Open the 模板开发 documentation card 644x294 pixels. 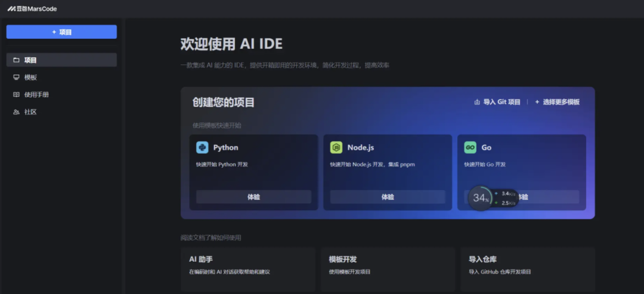point(388,269)
